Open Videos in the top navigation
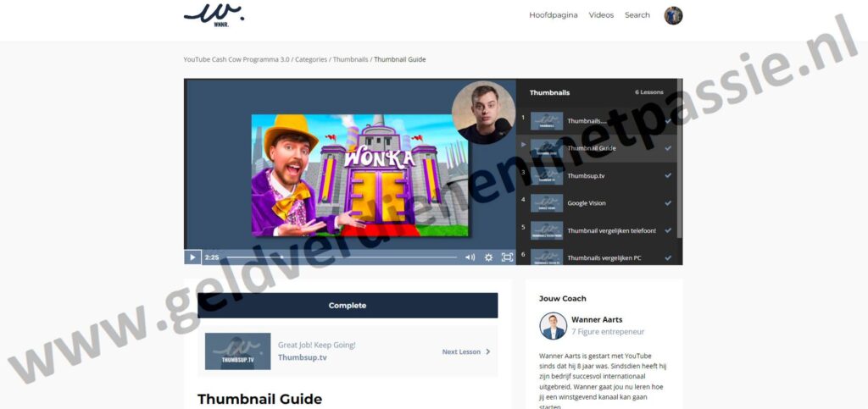Image resolution: width=868 pixels, height=409 pixels. [x=601, y=15]
